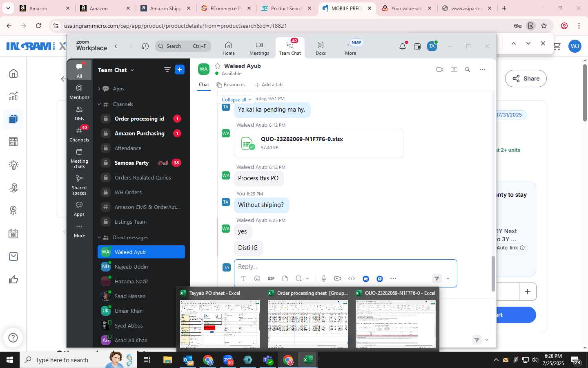Click the Zoom history clock icon
Image resolution: width=588 pixels, height=368 pixels.
pos(145,46)
